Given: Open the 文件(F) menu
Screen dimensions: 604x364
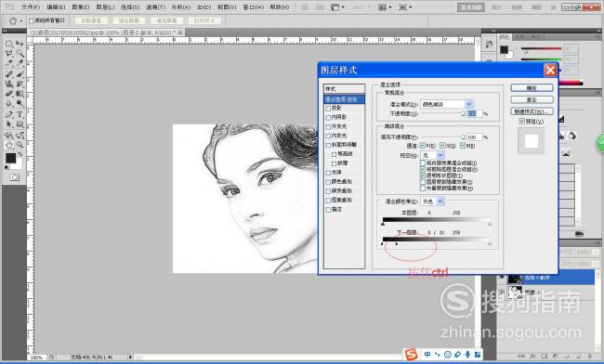Looking at the screenshot, I should click(31, 7).
